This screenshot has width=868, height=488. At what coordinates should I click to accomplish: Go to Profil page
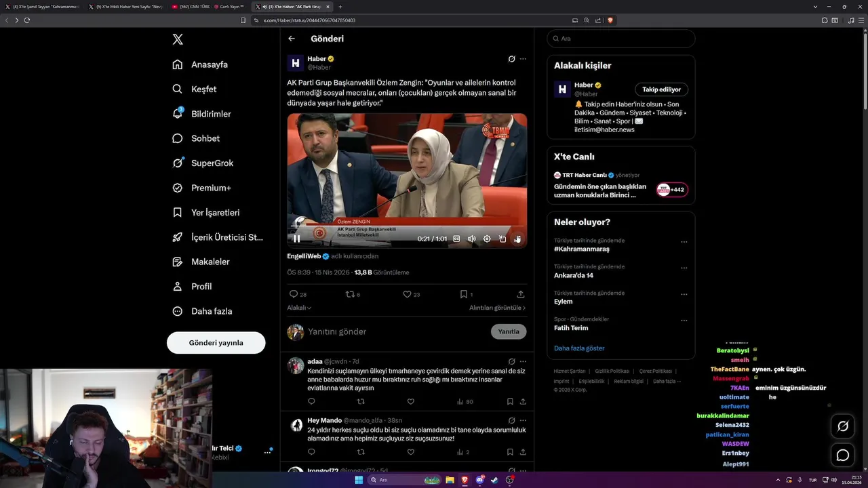(x=192, y=286)
